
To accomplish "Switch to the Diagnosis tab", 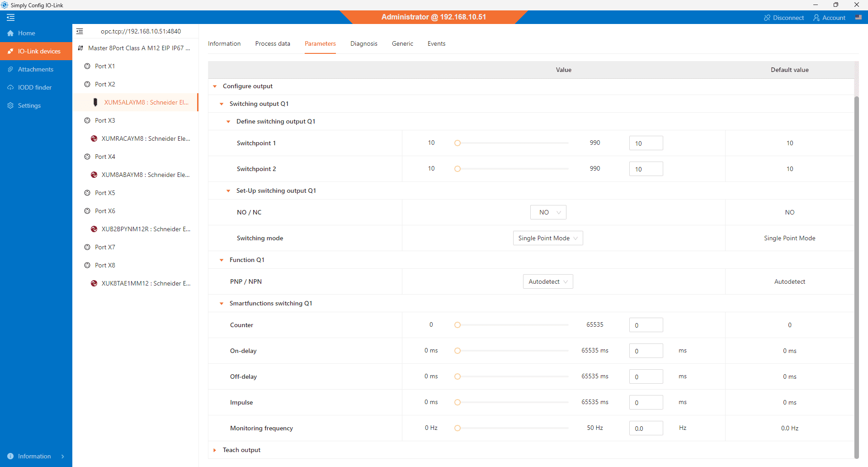I will 363,43.
